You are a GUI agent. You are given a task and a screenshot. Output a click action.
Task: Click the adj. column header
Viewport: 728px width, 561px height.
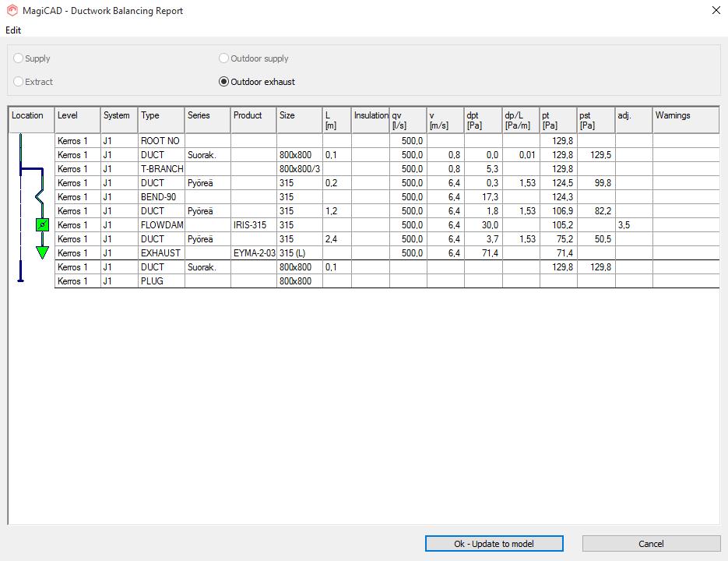tap(635, 120)
